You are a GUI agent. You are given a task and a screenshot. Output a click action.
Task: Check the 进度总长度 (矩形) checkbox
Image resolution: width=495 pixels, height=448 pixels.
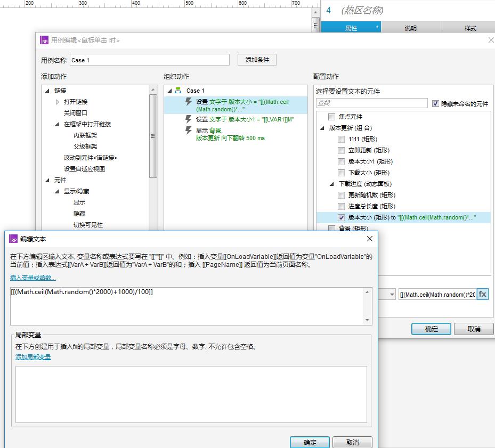tap(341, 207)
